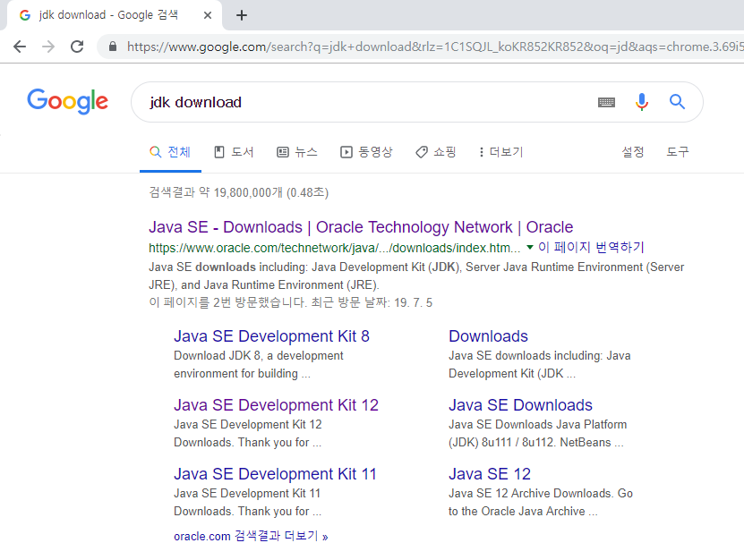Reload the page with the refresh icon
Viewport: 744px width, 560px height.
coord(79,47)
